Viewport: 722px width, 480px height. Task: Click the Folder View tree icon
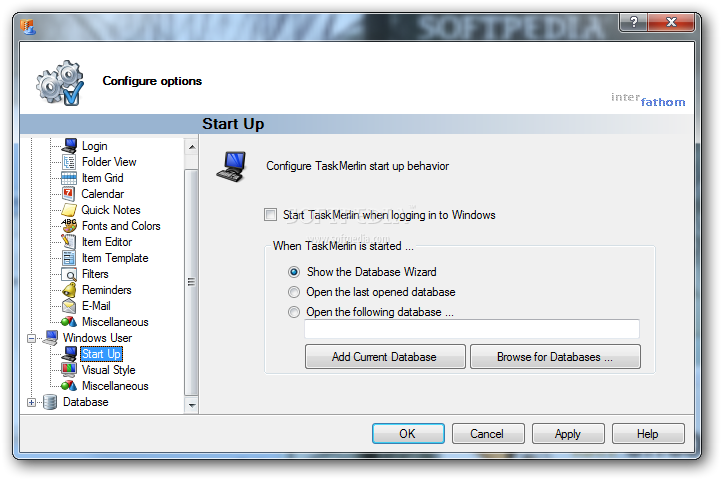(69, 162)
